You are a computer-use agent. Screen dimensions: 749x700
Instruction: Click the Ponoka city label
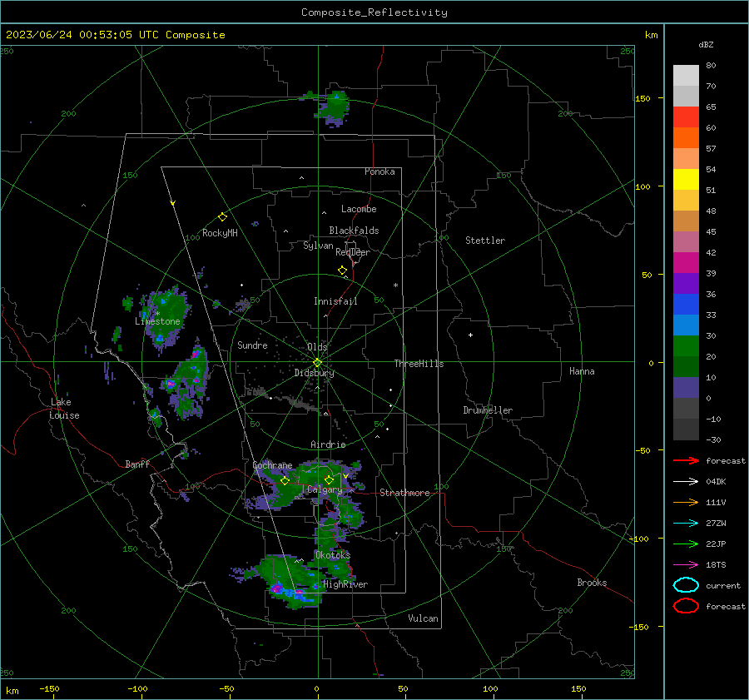coord(379,171)
